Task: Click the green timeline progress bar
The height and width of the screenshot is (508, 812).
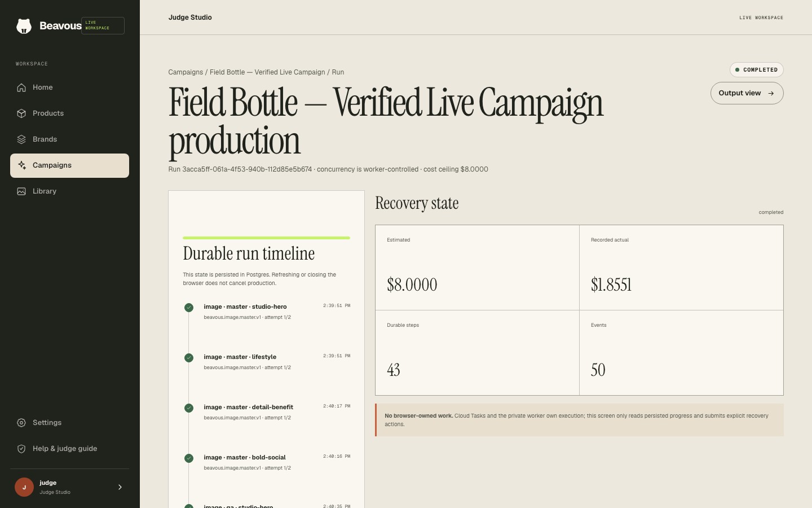Action: [266, 238]
